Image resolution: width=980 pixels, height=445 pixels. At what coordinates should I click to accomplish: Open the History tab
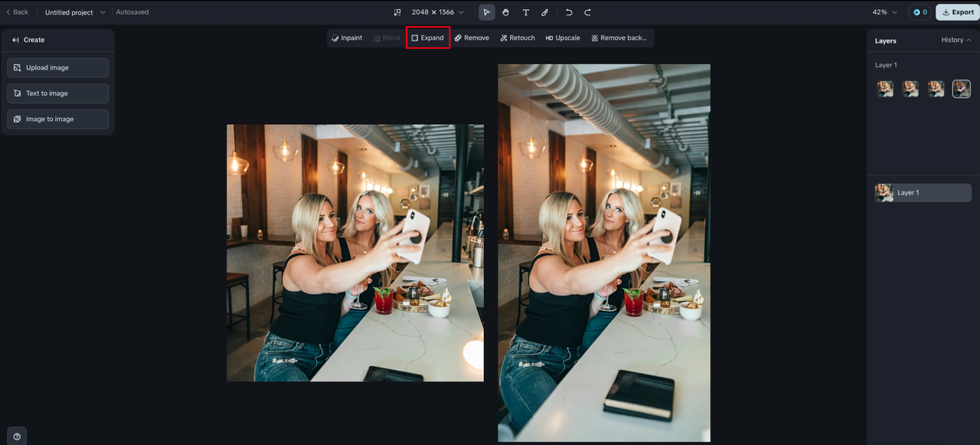(955, 40)
